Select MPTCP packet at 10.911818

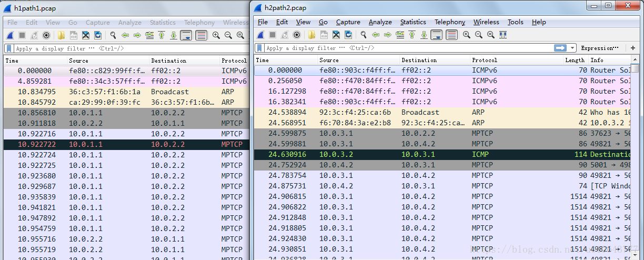pos(126,123)
